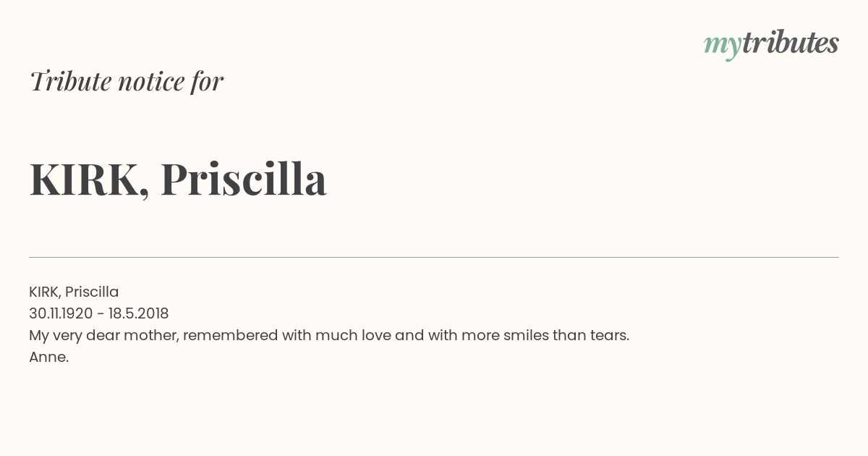Click the small 'KIRK, Priscilla' name line
This screenshot has width=868, height=456.
[x=74, y=292]
